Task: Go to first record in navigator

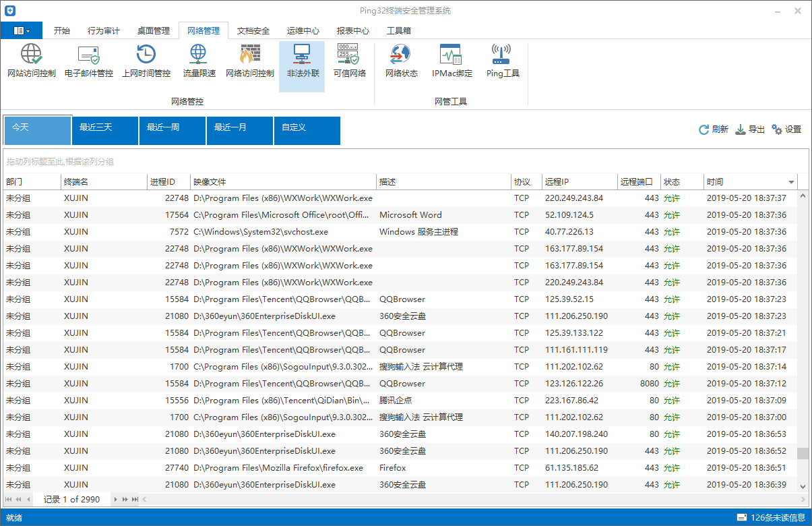Action: coord(9,500)
